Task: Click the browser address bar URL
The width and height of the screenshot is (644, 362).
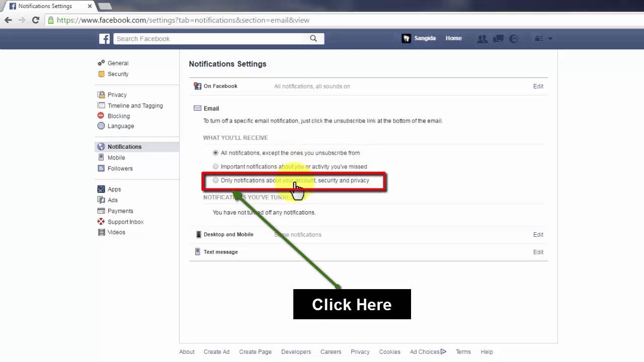Action: (x=183, y=20)
